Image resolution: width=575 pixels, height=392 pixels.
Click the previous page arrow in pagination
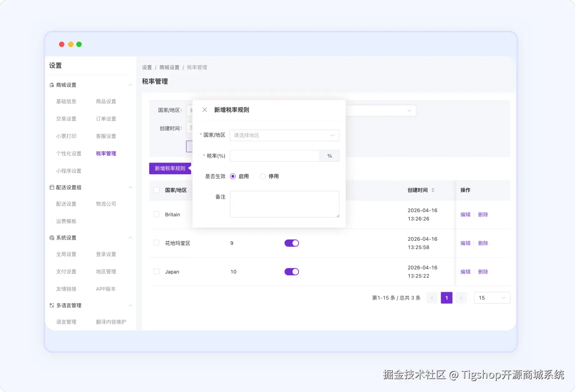432,298
